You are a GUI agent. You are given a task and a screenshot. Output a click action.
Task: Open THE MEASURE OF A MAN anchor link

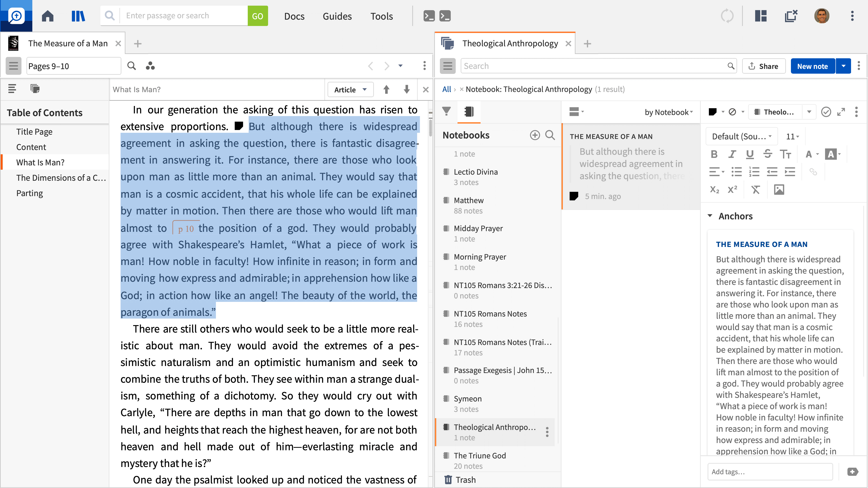[x=762, y=244]
